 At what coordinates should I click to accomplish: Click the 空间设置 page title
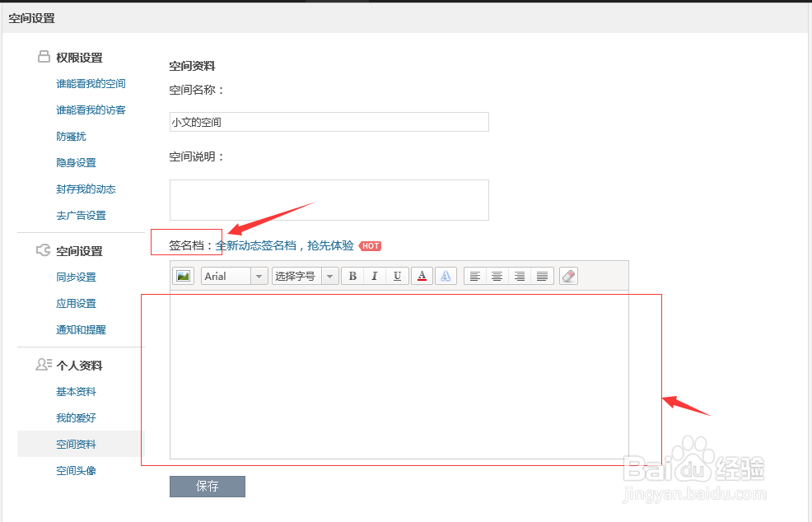(x=31, y=18)
